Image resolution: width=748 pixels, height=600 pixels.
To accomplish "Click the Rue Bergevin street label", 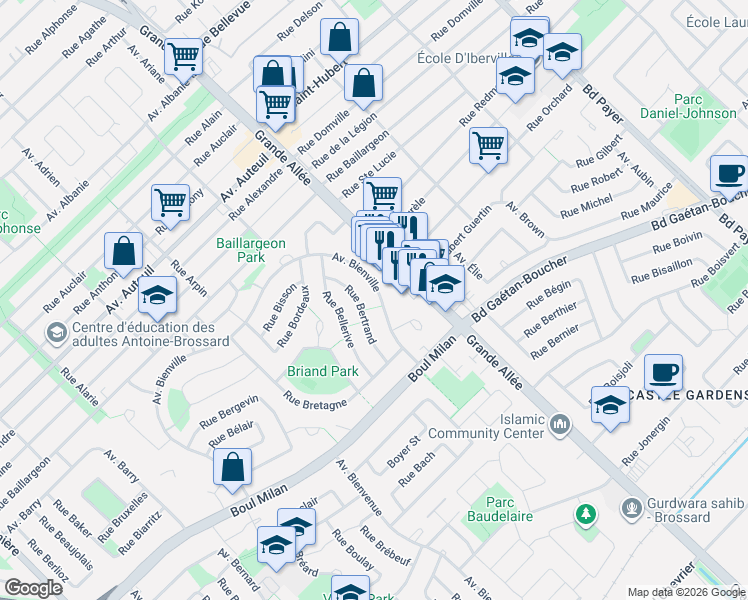I will [x=229, y=412].
